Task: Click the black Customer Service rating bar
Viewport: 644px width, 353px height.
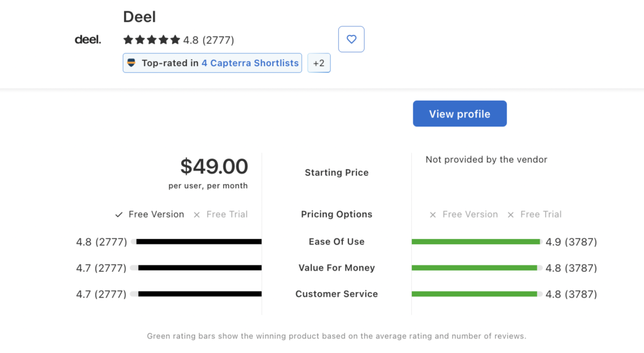Action: coord(199,294)
